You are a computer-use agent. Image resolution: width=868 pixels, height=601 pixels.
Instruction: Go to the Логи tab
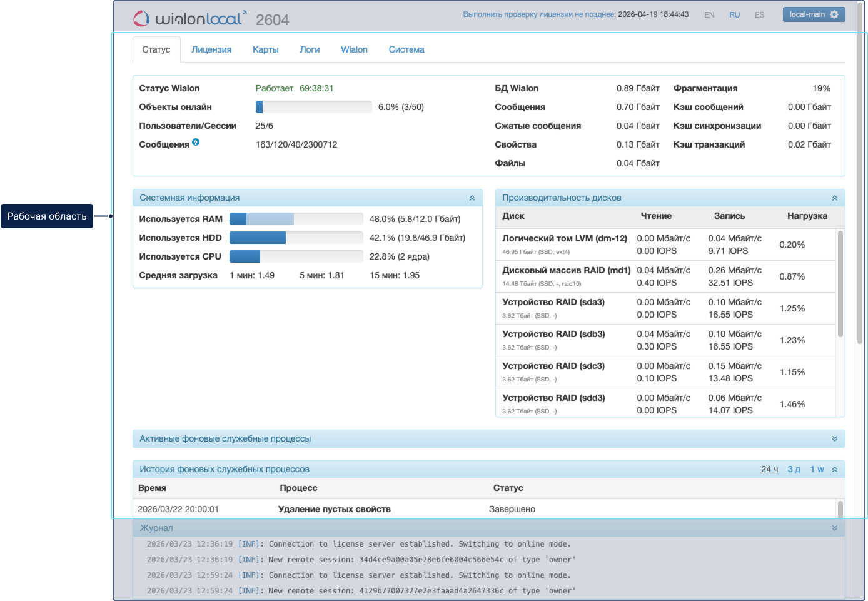(x=310, y=49)
